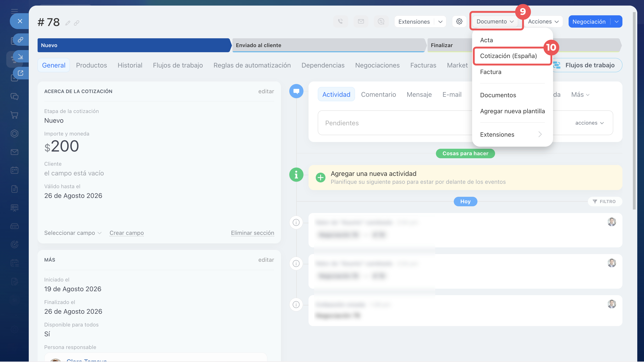Click the blue chat bubble timeline icon
Screen dimensions: 644x362
[x=296, y=91]
